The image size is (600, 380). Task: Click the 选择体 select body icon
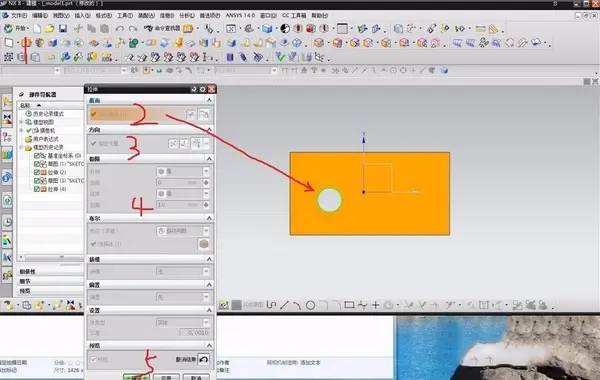[204, 244]
